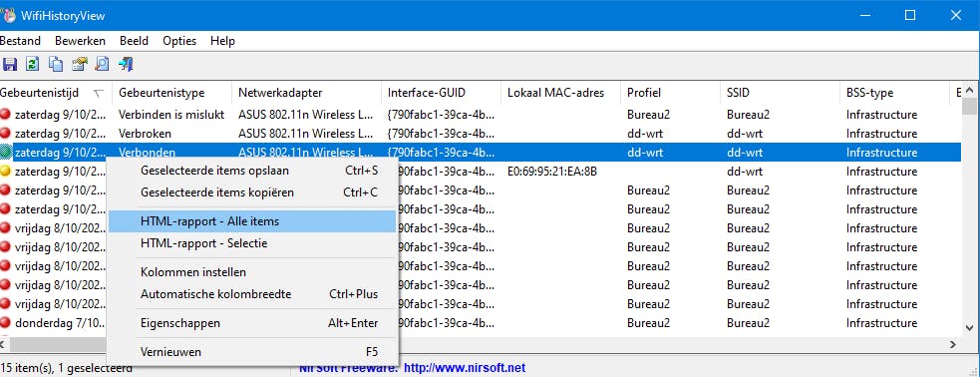Click sort arrow in the Gebeurtenistijd header
The height and width of the screenshot is (377, 980).
(98, 93)
